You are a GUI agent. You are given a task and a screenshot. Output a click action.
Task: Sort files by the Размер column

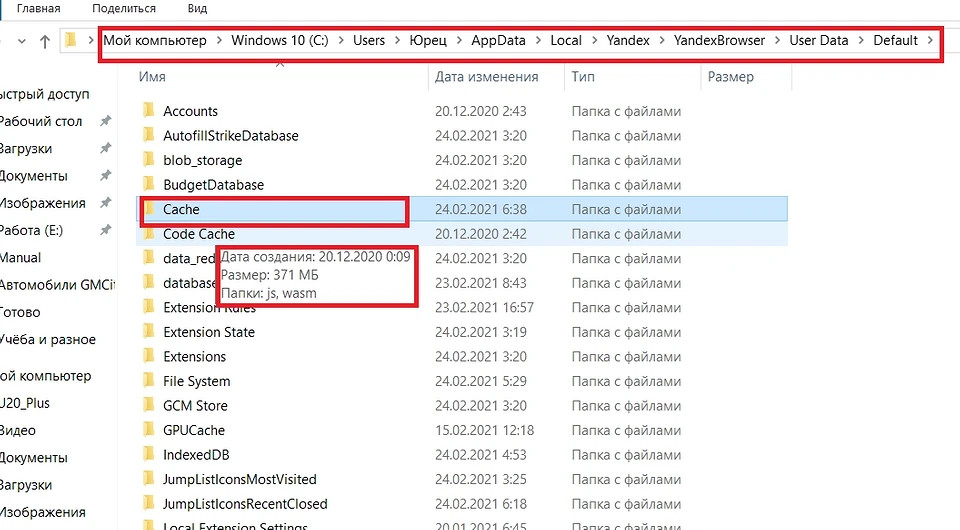(730, 77)
